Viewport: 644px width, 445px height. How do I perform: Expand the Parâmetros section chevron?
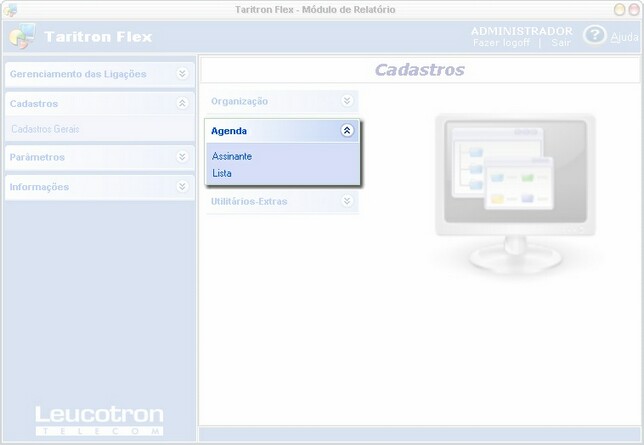pyautogui.click(x=182, y=157)
